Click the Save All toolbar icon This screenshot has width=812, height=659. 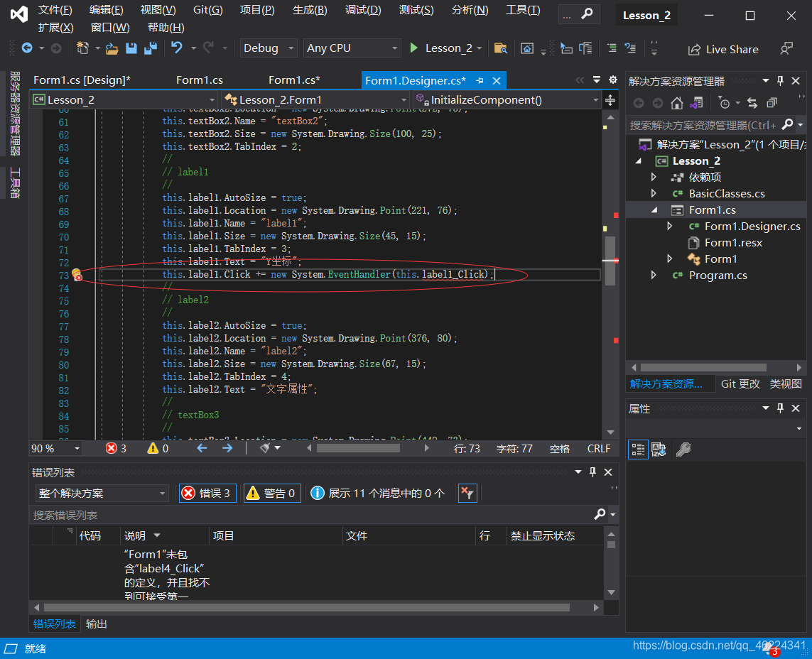[x=151, y=48]
